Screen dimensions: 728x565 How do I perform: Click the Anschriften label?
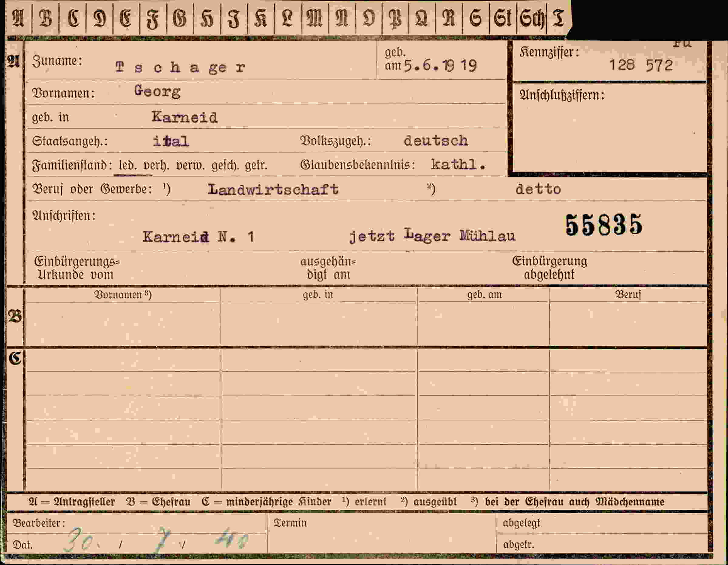[x=64, y=216]
